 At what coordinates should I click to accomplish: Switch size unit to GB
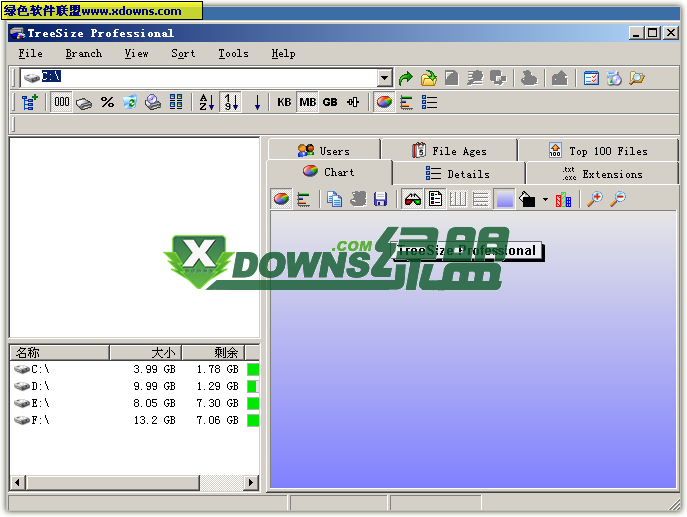click(x=330, y=103)
